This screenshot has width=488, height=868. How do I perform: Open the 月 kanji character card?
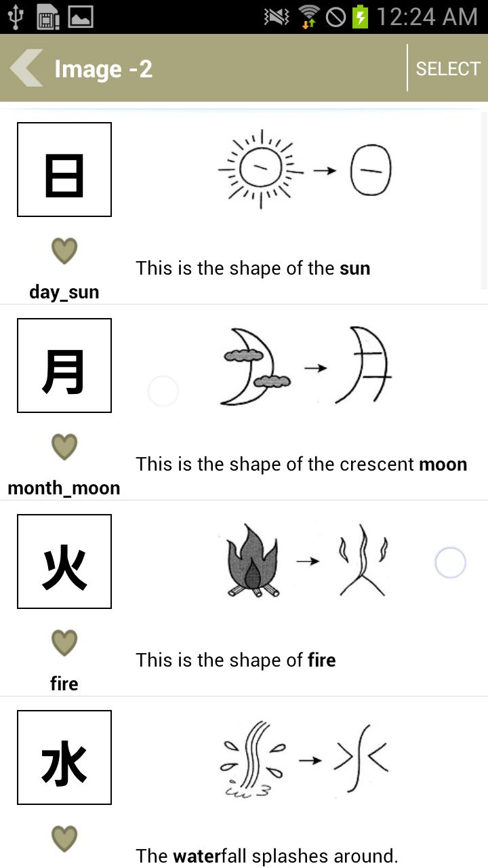(64, 365)
